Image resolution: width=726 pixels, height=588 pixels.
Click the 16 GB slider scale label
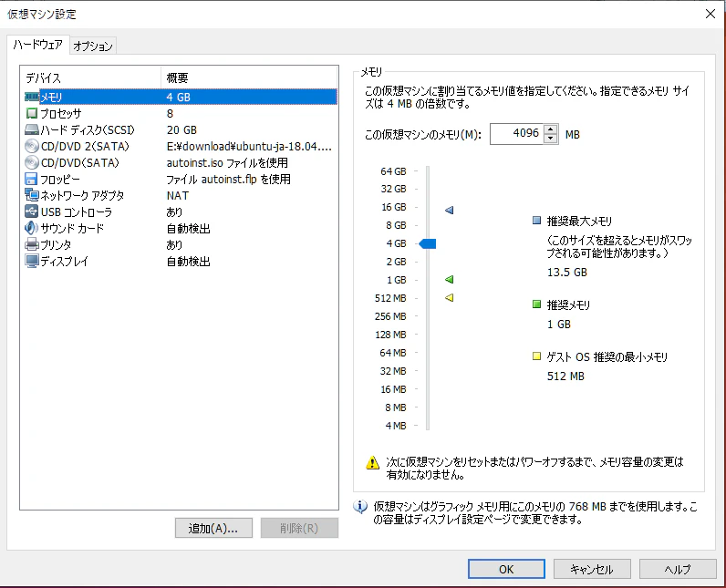pos(394,207)
